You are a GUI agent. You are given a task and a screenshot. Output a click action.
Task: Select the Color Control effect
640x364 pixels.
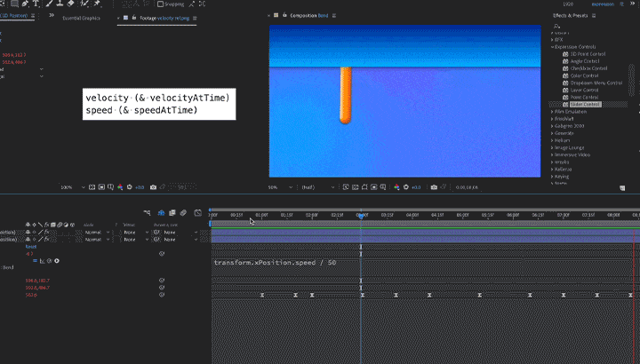coord(584,75)
